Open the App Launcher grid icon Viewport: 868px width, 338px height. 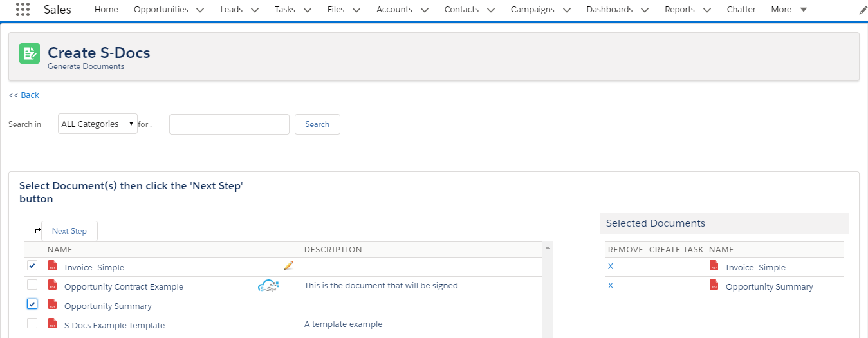coord(23,10)
